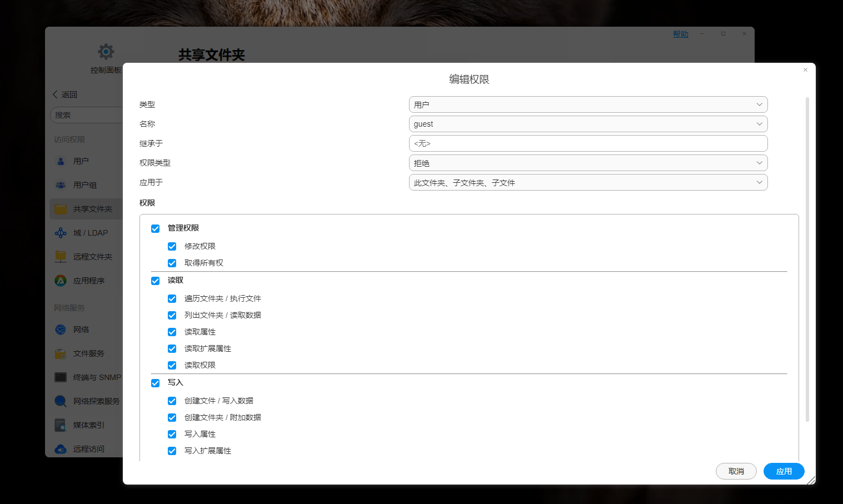Image resolution: width=843 pixels, height=504 pixels.
Task: Click the dialog's vertical scrollbar
Action: 807,260
